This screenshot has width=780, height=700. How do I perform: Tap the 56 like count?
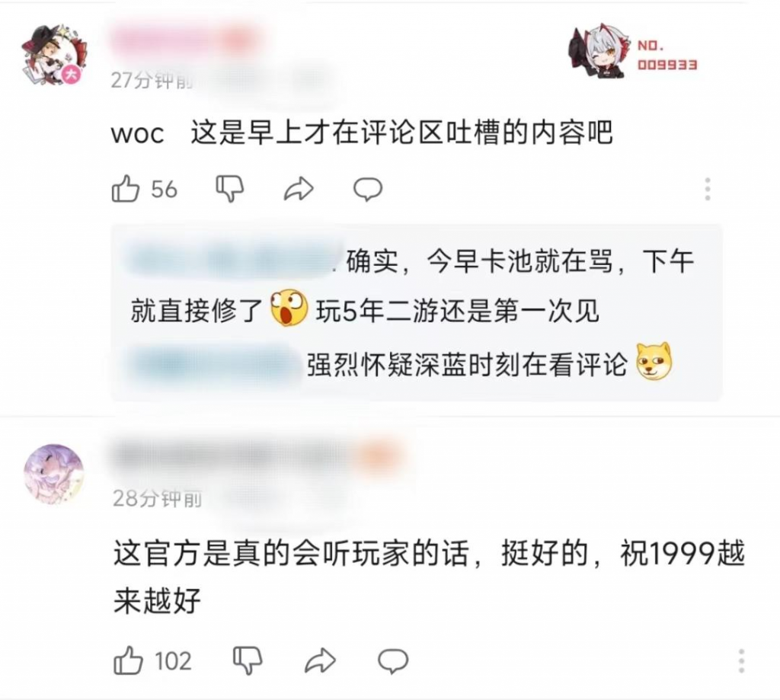165,190
